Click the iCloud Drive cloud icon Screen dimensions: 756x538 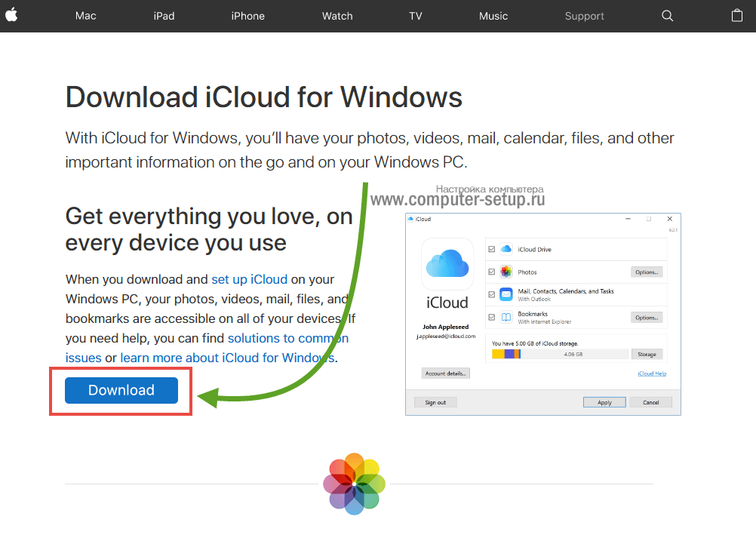(506, 249)
